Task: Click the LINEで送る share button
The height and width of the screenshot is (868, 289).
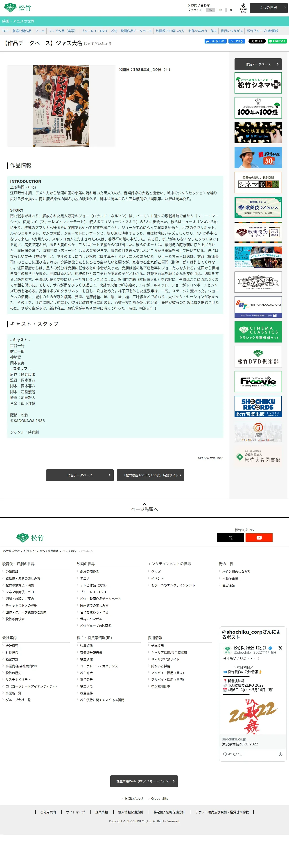Action: point(277,41)
